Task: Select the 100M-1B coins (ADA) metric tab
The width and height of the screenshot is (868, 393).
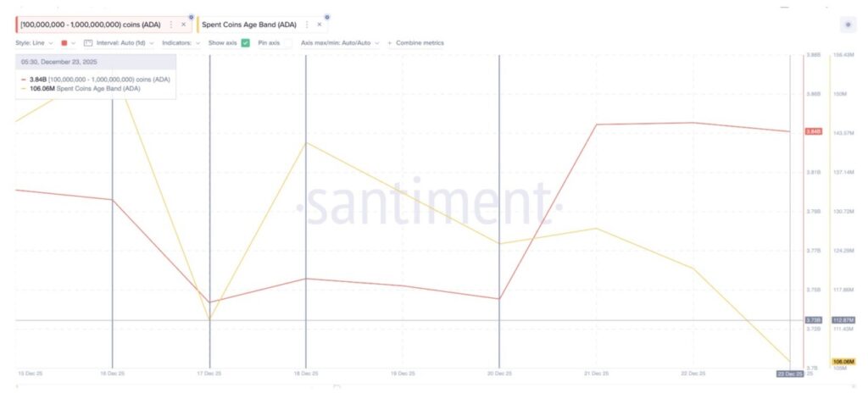Action: (90, 25)
